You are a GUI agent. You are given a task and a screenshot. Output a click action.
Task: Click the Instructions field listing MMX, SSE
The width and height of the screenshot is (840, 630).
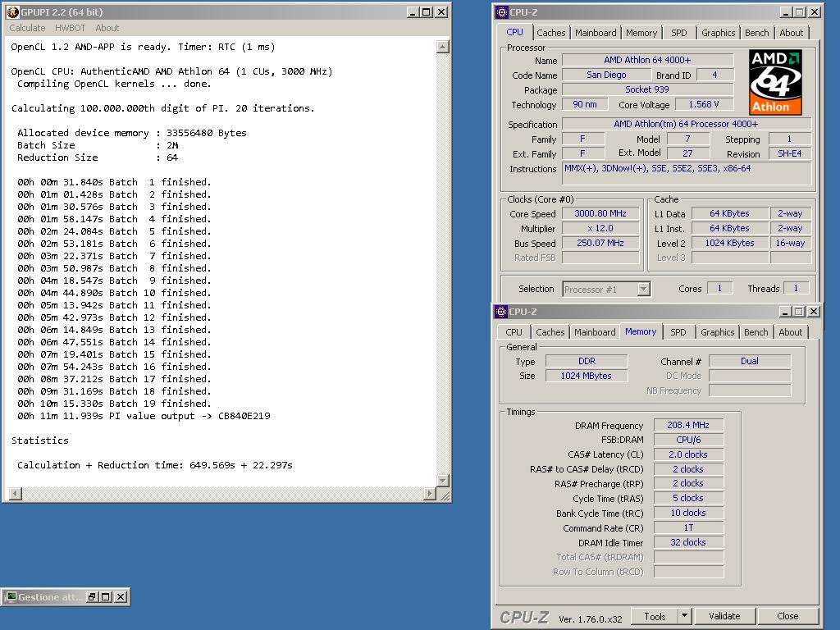point(687,174)
